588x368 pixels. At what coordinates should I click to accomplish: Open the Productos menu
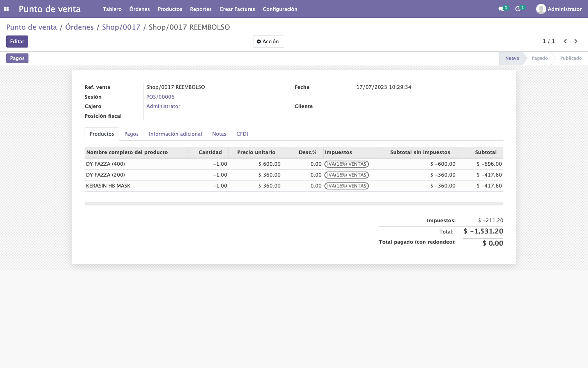pyautogui.click(x=170, y=9)
